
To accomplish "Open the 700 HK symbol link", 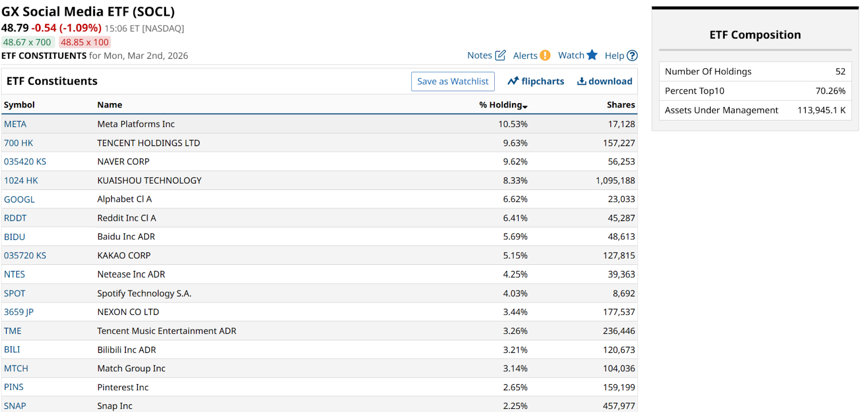I will (x=18, y=143).
